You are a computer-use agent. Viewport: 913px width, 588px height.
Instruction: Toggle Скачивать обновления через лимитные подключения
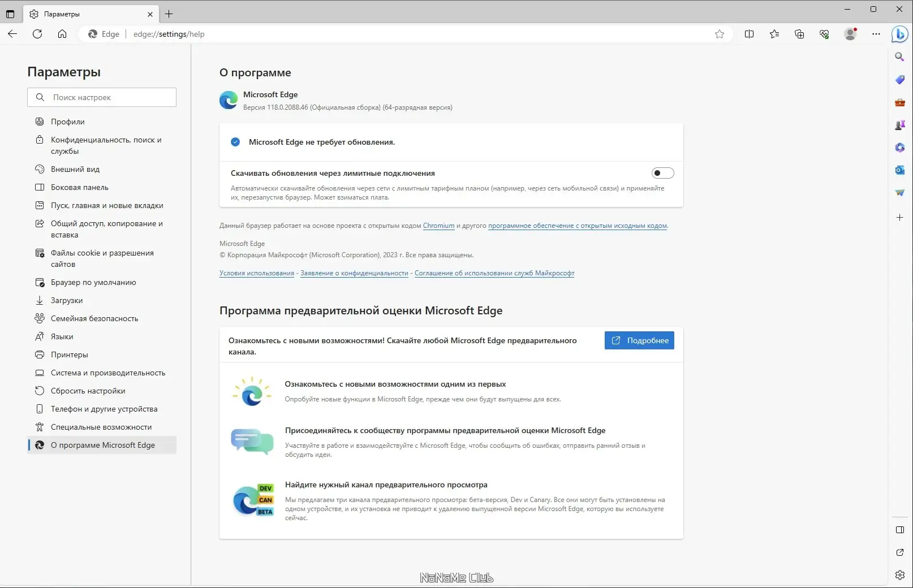(662, 173)
